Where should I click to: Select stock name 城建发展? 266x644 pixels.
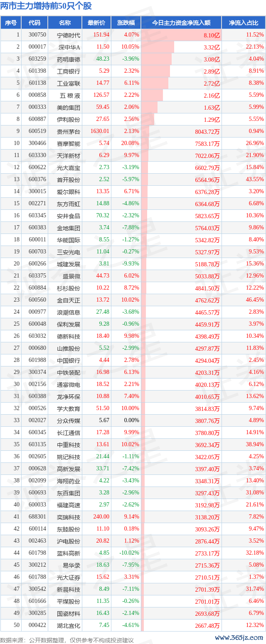point(69,264)
